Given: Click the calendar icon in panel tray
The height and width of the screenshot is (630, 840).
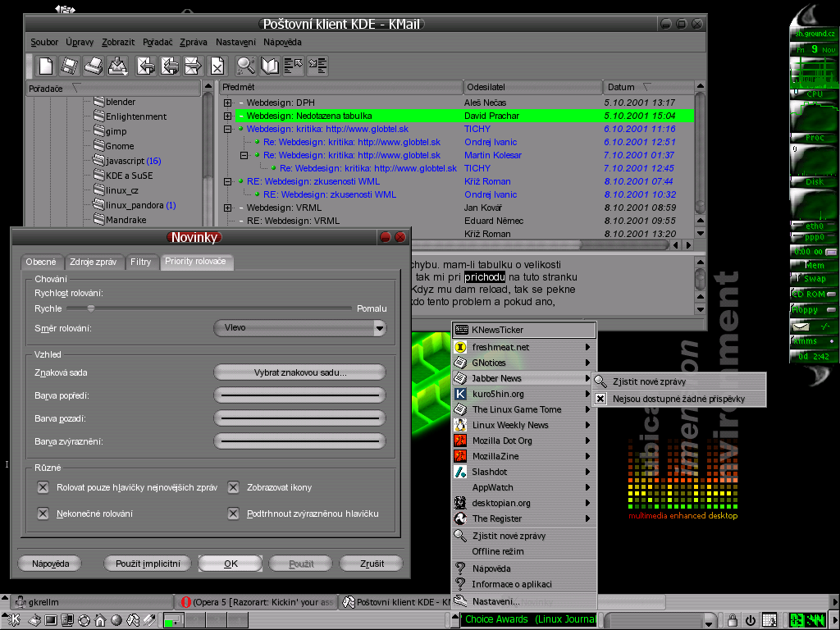Looking at the screenshot, I should coord(769,620).
